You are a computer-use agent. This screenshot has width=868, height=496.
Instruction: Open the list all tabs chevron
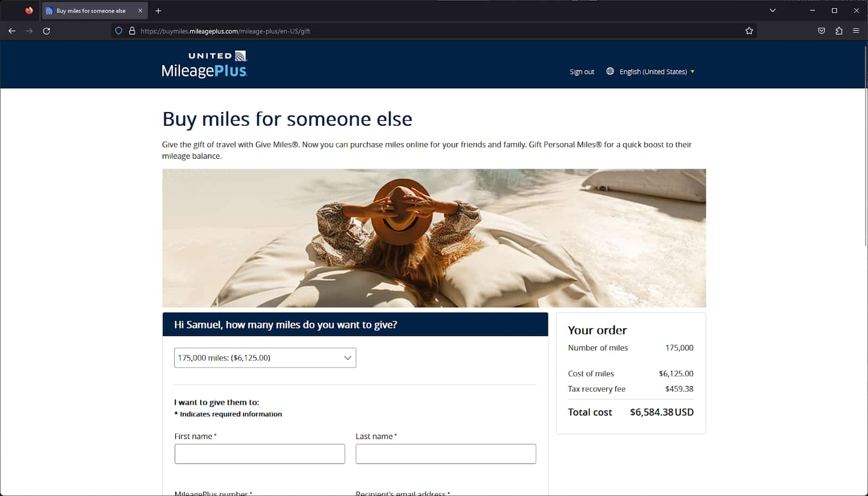pos(773,10)
